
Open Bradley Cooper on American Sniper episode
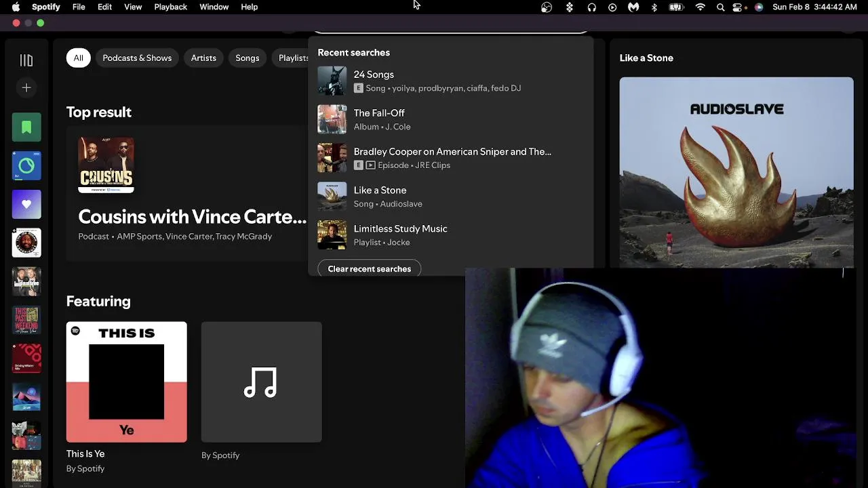click(x=450, y=158)
